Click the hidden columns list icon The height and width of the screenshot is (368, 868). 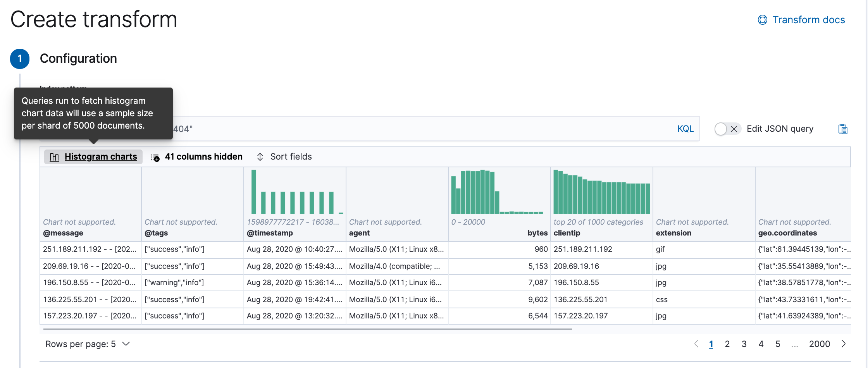point(155,157)
